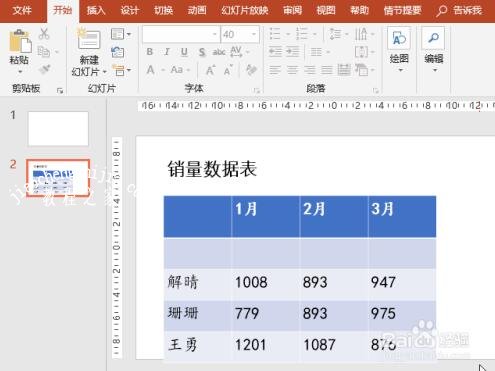Open the Bullets dropdown arrow
The width and height of the screenshot is (495, 371).
coord(288,34)
